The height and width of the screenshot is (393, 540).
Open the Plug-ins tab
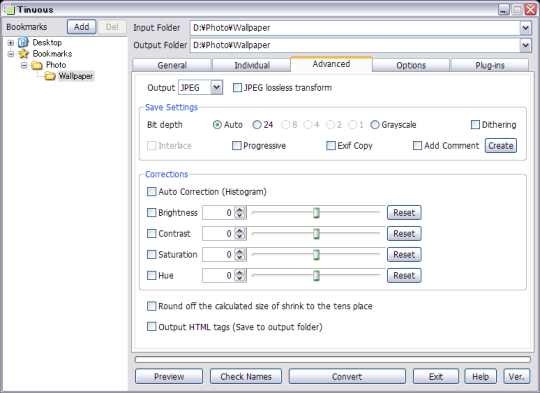click(x=490, y=65)
